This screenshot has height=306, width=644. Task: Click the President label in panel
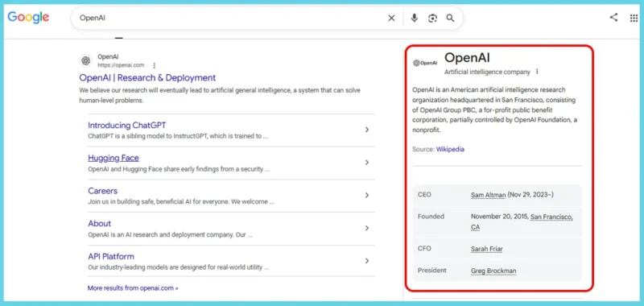432,271
